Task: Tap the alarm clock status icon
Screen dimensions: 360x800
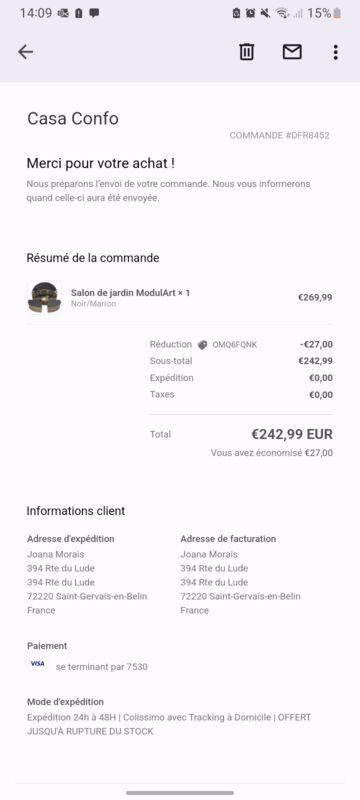Action: 250,13
